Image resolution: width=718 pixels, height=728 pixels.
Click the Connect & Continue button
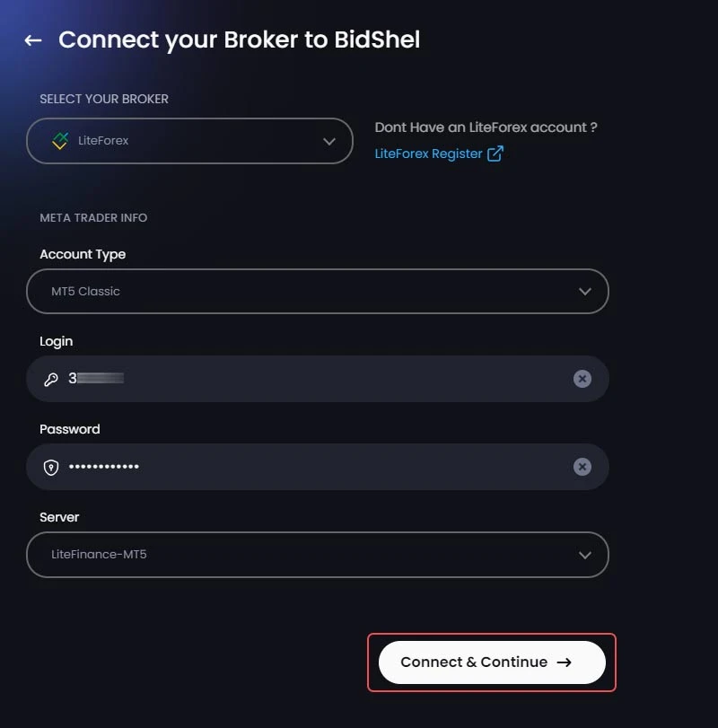(490, 662)
